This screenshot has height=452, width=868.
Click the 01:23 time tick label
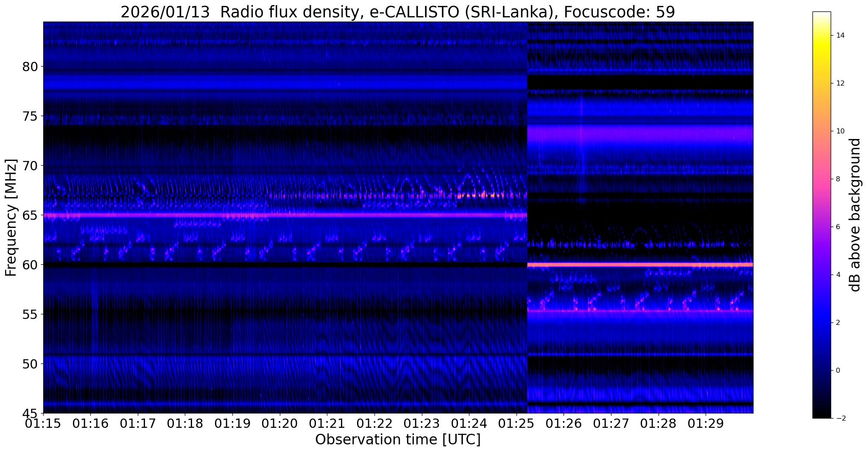tap(422, 424)
